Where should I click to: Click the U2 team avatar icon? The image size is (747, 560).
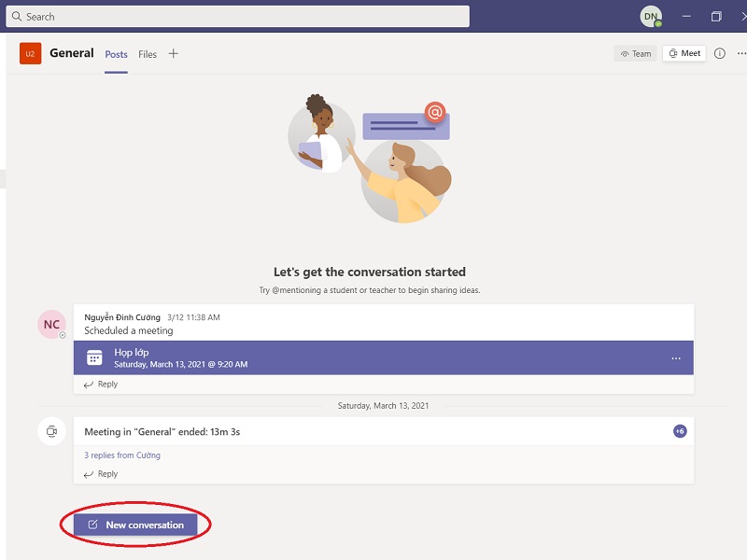pos(30,54)
